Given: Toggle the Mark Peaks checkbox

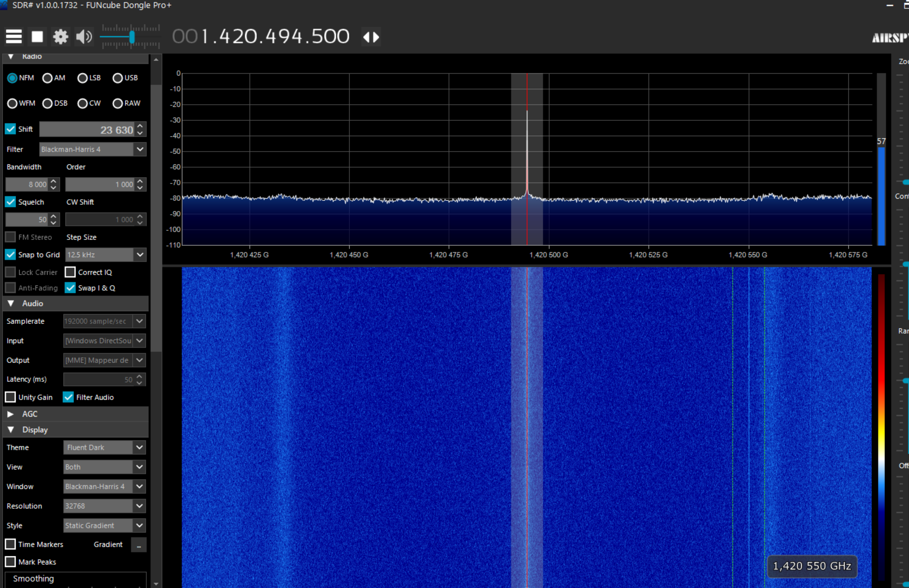Looking at the screenshot, I should point(10,562).
